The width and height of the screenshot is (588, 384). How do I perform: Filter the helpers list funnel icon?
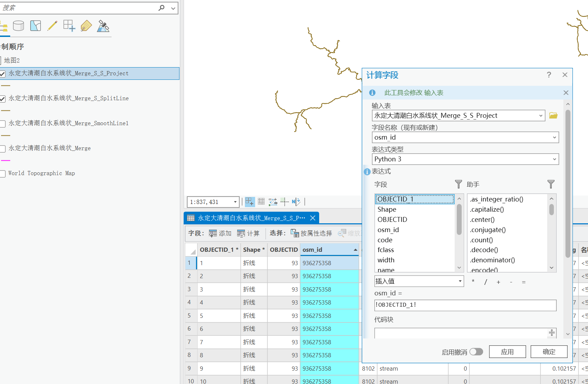tap(551, 184)
